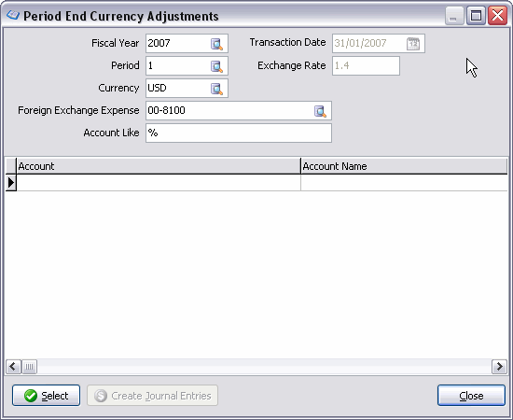Click the horizontal scrollbar right arrow
Image resolution: width=513 pixels, height=420 pixels.
[499, 366]
